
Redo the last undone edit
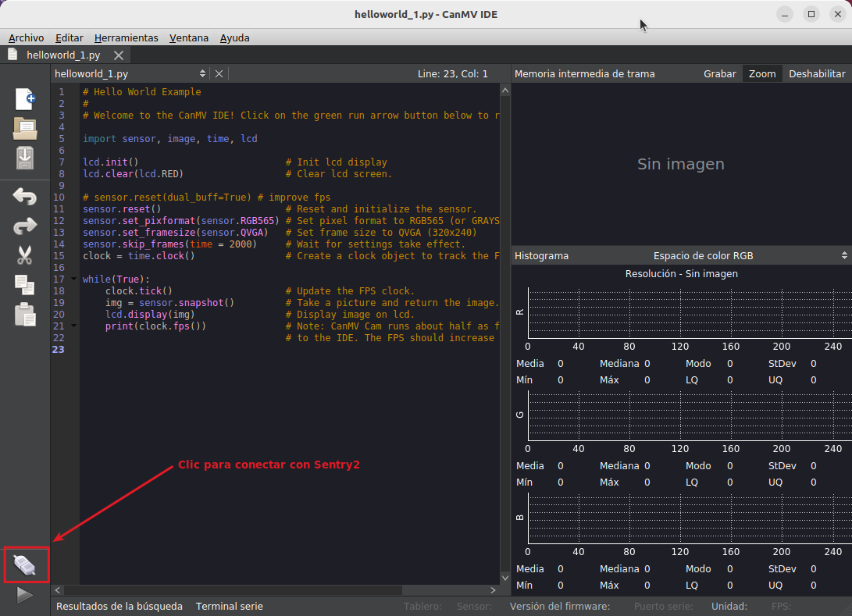(x=25, y=226)
